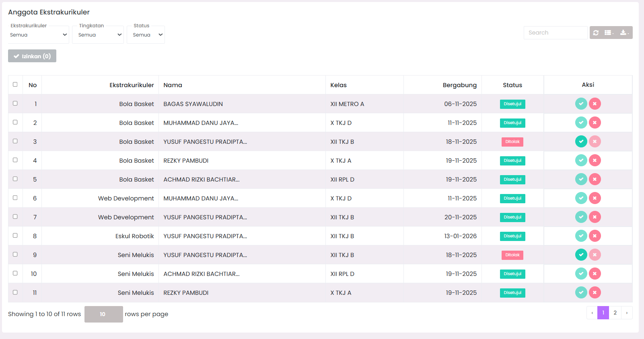The height and width of the screenshot is (339, 644).
Task: Click into the Search input field
Action: [x=555, y=33]
